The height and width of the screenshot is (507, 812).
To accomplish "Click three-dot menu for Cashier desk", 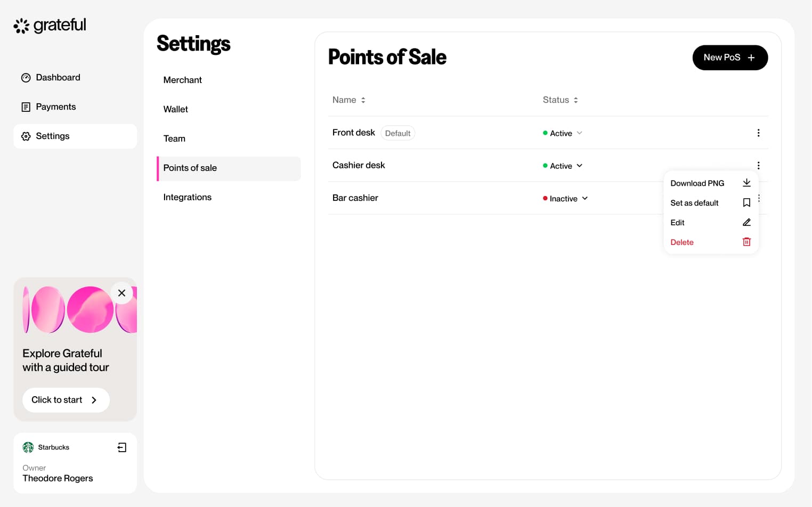I will 758,166.
